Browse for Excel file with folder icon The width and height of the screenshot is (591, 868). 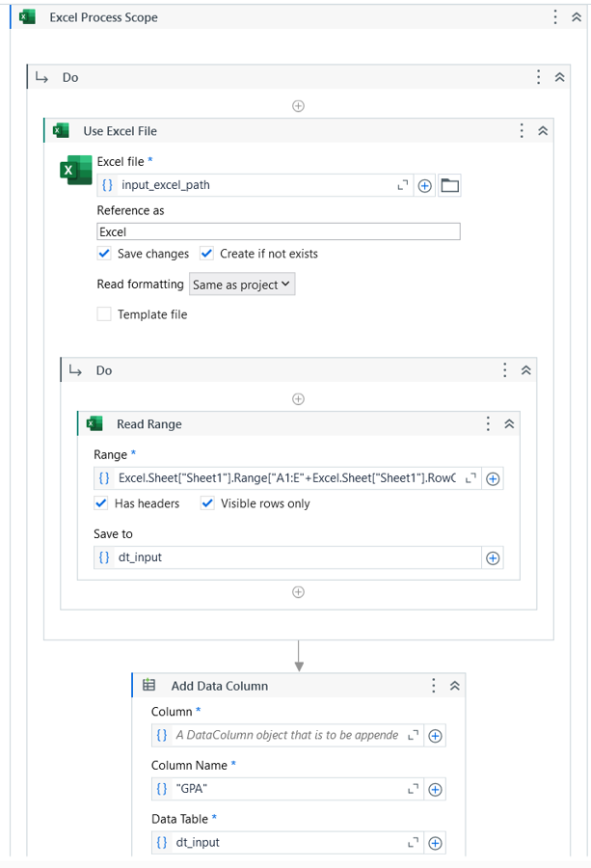[x=449, y=185]
